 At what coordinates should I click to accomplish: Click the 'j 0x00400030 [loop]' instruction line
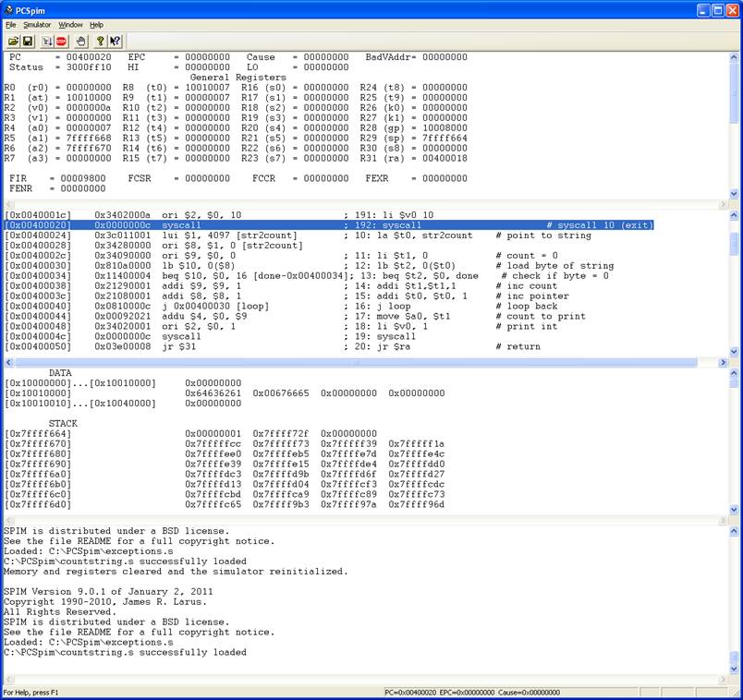281,306
